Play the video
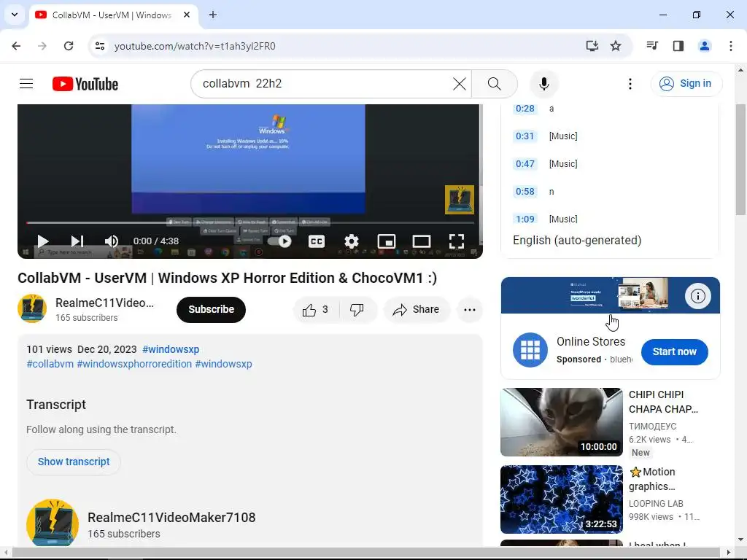The image size is (747, 560). (x=43, y=241)
